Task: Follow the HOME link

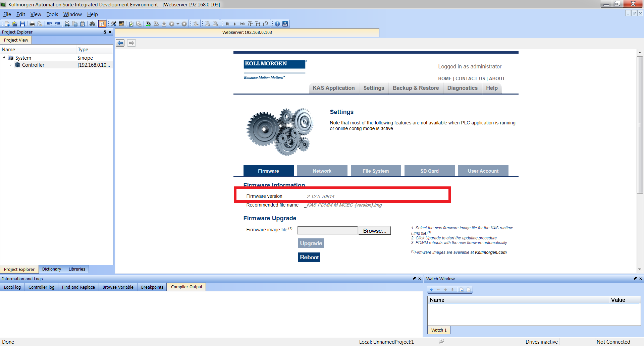Action: coord(445,78)
